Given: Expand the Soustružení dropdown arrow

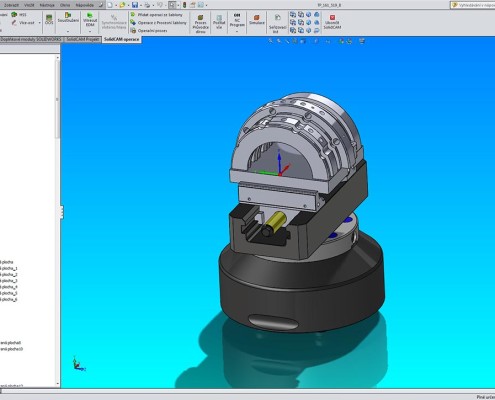Looking at the screenshot, I should [x=68, y=31].
